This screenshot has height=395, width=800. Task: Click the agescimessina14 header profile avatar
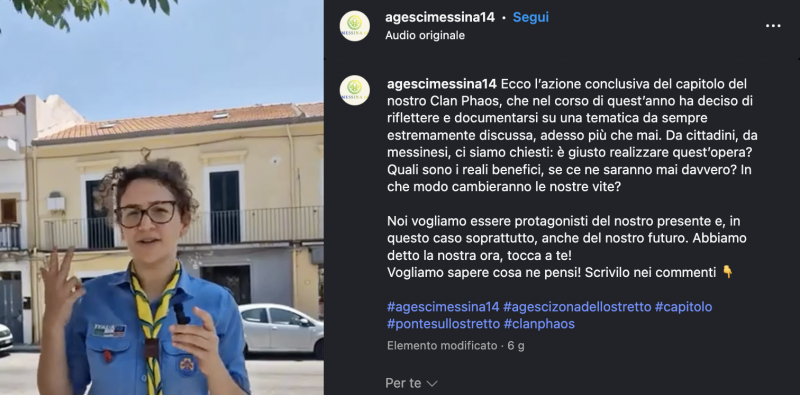pyautogui.click(x=355, y=26)
